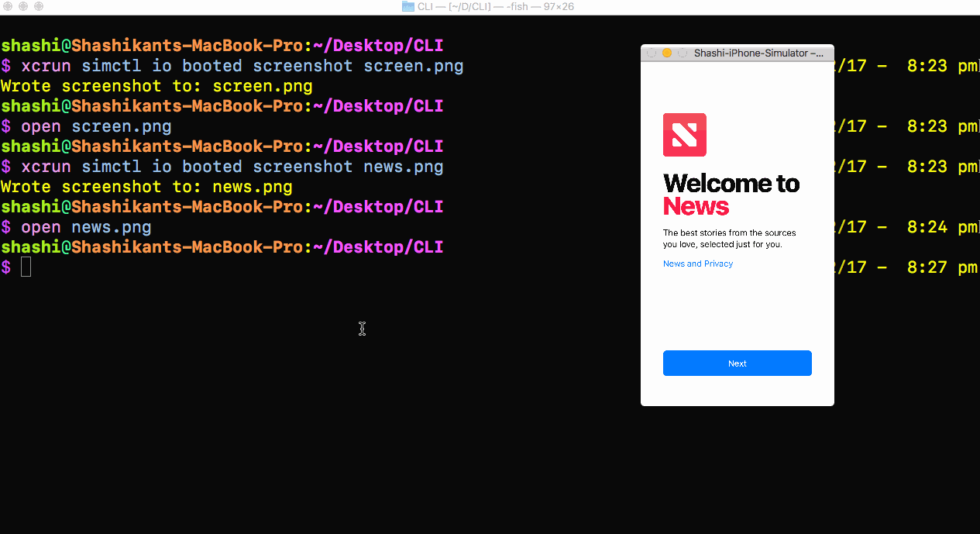Click 'Wrote screenshot to: screen.png' output line

(156, 86)
